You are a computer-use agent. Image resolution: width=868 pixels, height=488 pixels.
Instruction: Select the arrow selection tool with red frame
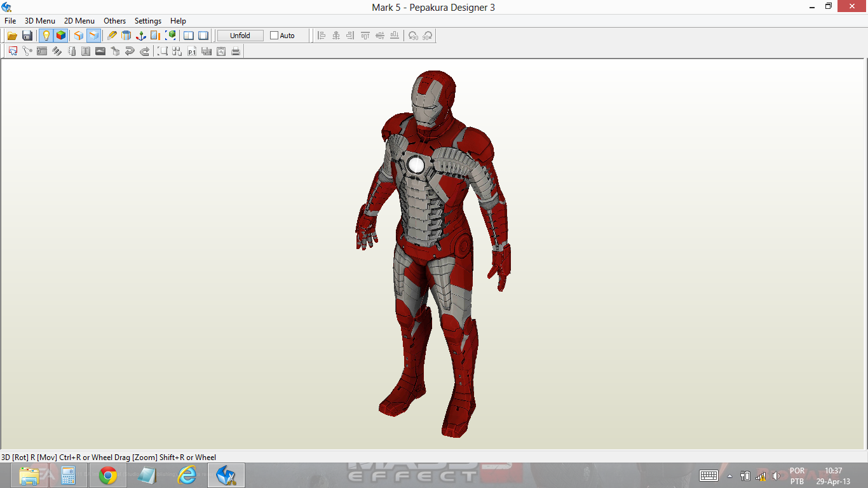(13, 51)
